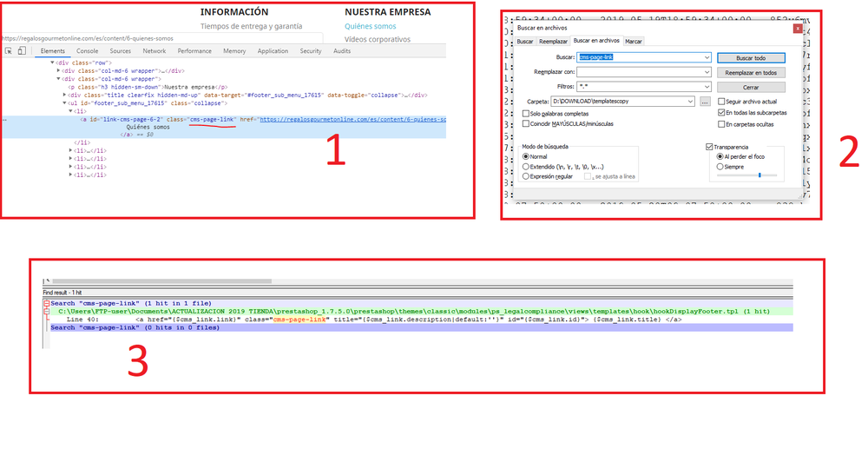The image size is (868, 475).
Task: Open the Quiénes somos footer link
Action: (371, 26)
